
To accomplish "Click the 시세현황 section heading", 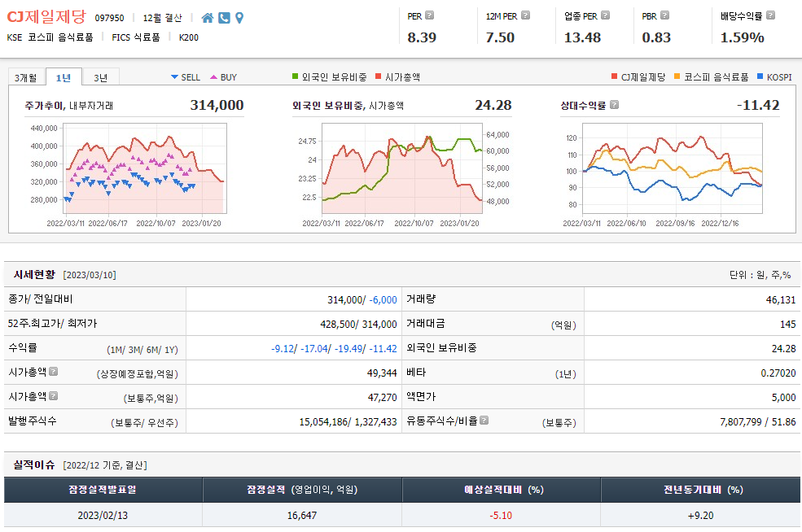I will tap(34, 274).
